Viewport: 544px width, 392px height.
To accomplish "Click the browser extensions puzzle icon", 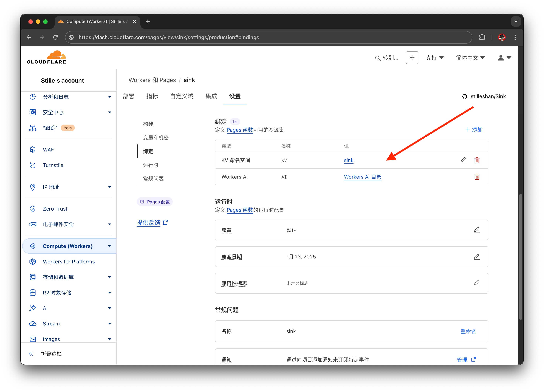I will (x=482, y=37).
